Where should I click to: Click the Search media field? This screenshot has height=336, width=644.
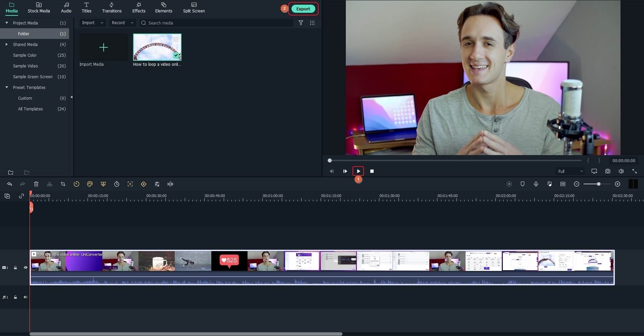(x=216, y=23)
